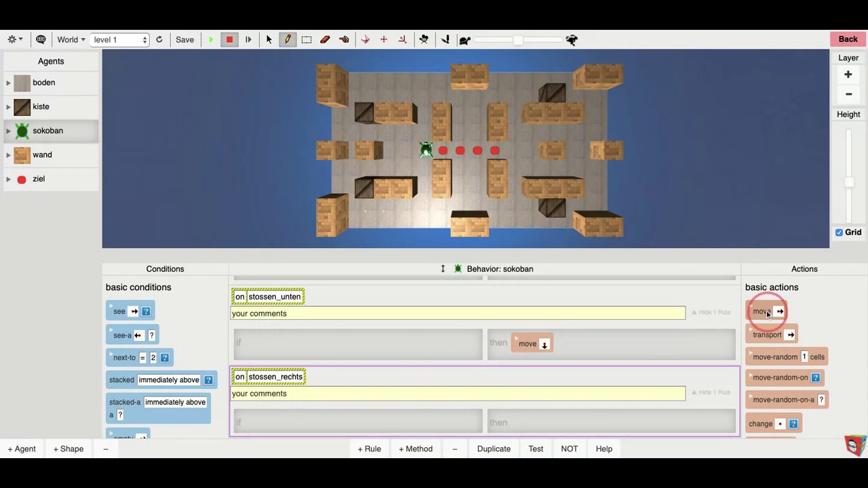The image size is (868, 488).
Task: Click the globe speech-bubble icon
Action: click(41, 39)
